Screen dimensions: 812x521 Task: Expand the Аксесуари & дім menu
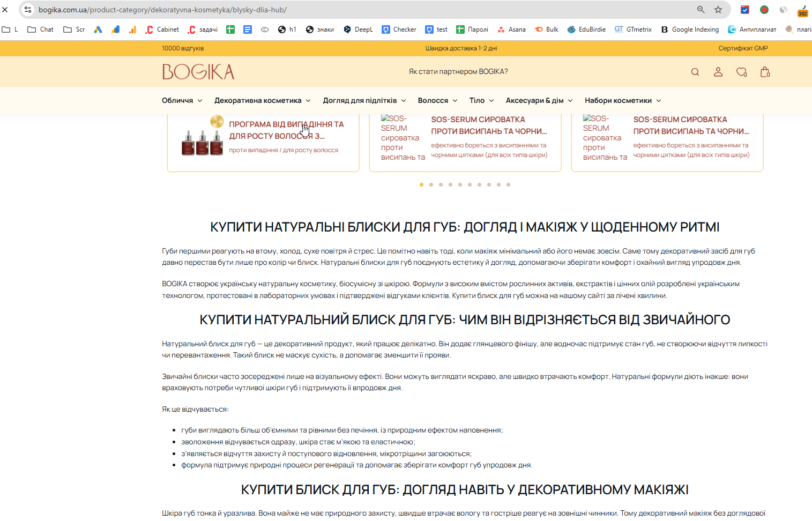pyautogui.click(x=539, y=100)
